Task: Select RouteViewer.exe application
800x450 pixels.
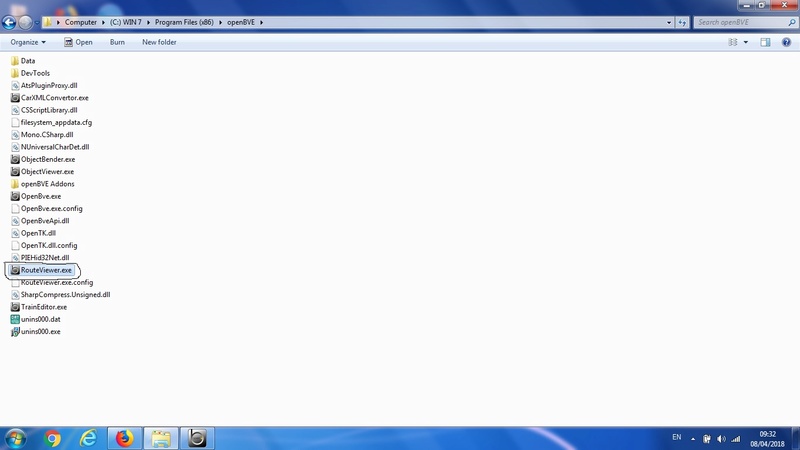Action: point(41,270)
